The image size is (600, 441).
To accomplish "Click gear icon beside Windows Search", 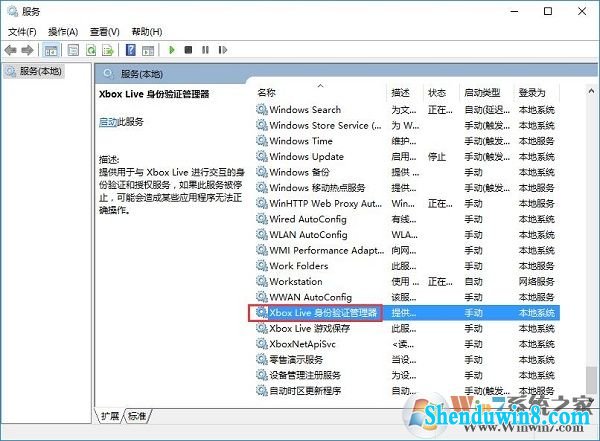I will tap(262, 110).
